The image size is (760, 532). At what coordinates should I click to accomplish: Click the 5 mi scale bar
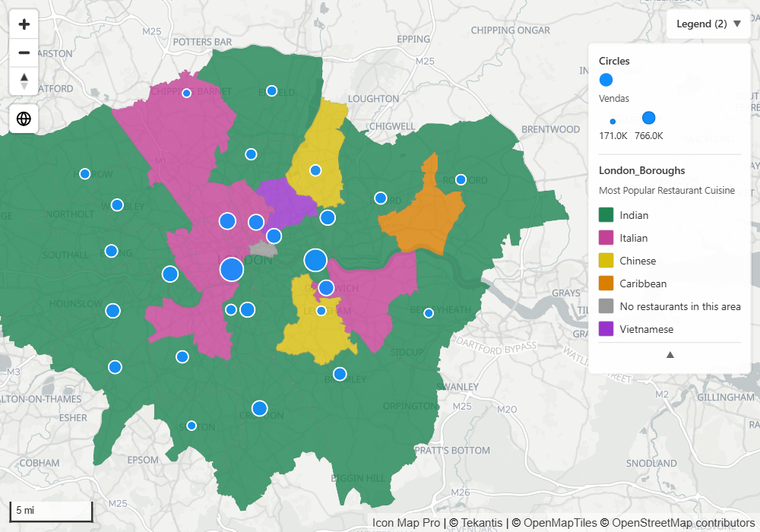click(x=51, y=511)
